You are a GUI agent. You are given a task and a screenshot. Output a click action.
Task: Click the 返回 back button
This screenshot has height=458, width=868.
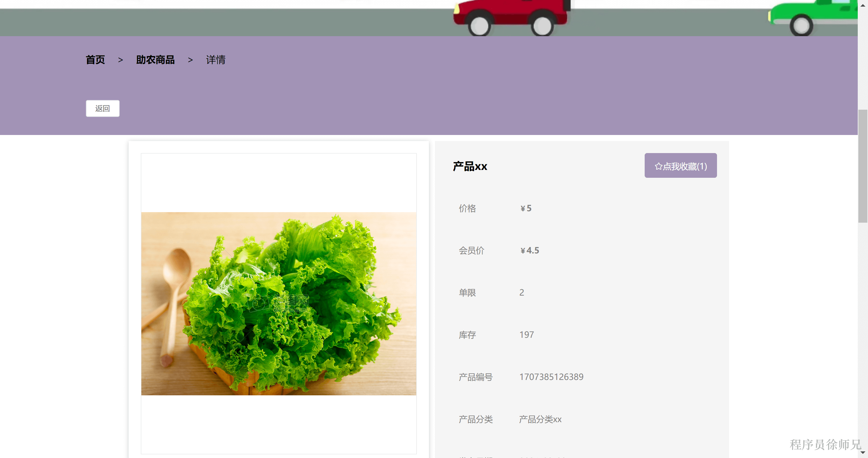point(102,108)
